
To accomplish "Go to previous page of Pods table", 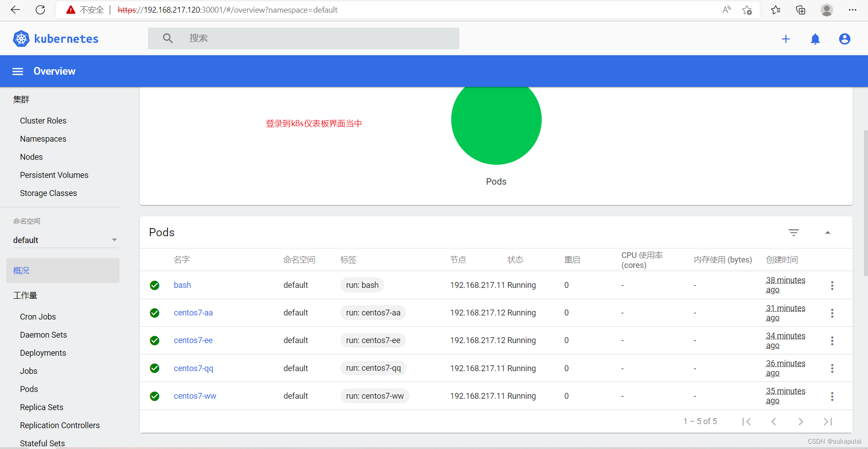I will tap(774, 421).
